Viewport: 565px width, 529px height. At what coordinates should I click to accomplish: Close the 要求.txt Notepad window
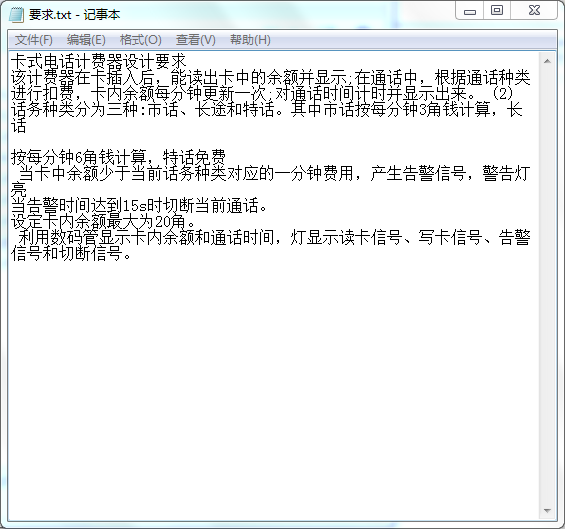(x=534, y=10)
